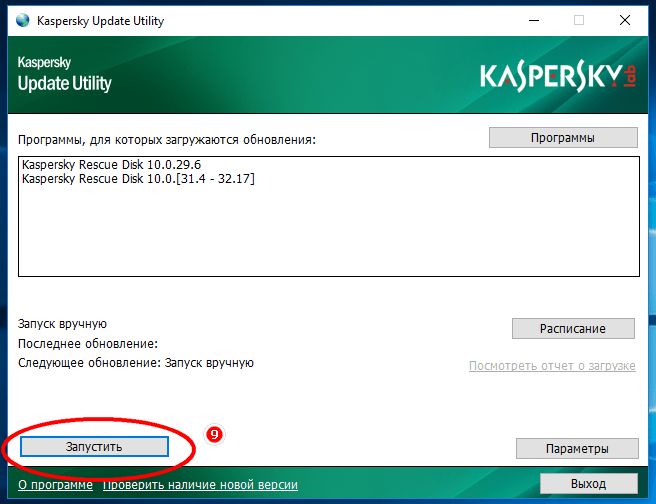Open the Программы selection dialog
Screen dimensions: 656x504
coord(563,138)
